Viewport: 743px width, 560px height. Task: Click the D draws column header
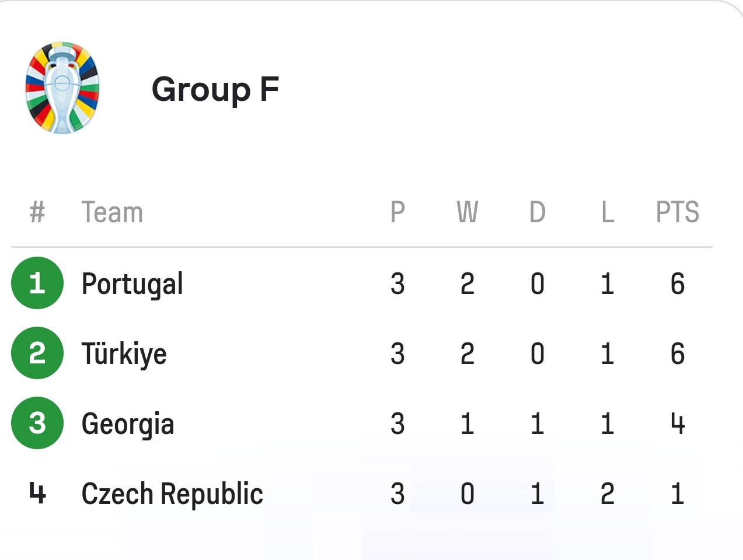538,212
